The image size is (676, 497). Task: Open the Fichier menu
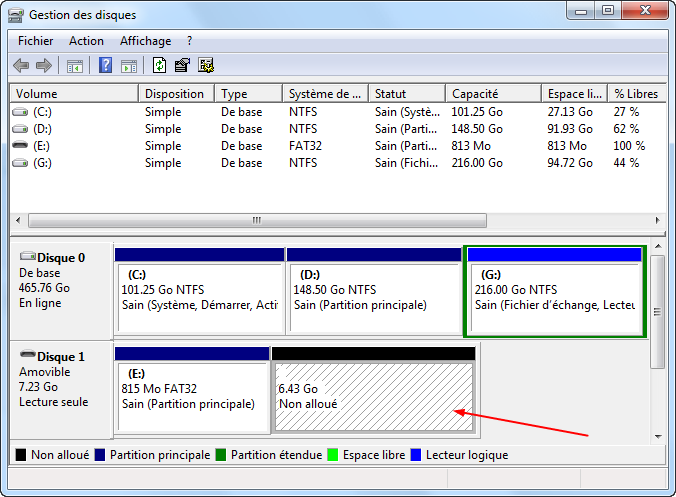click(35, 41)
